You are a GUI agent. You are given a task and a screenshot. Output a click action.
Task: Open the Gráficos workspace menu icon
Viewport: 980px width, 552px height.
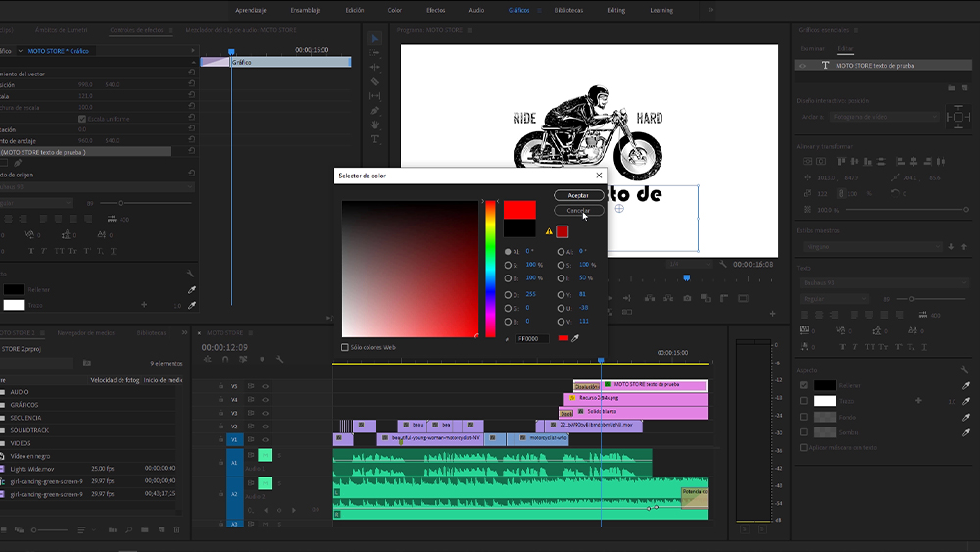pos(539,11)
